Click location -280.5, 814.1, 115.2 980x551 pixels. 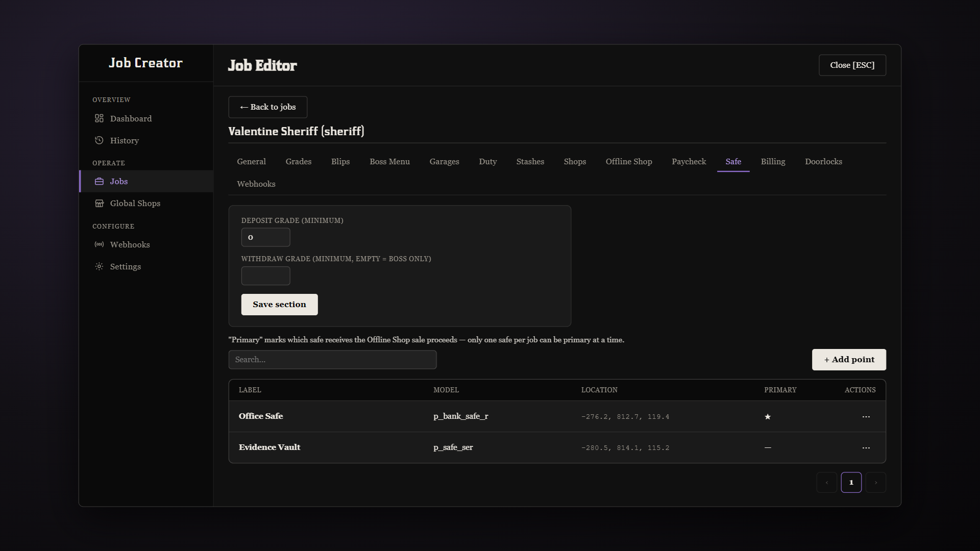625,448
